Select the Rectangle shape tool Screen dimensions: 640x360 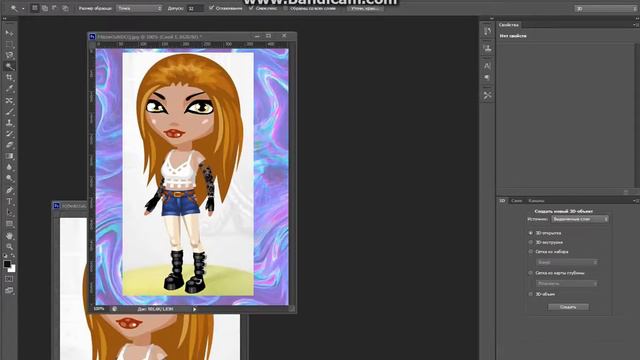click(x=9, y=224)
